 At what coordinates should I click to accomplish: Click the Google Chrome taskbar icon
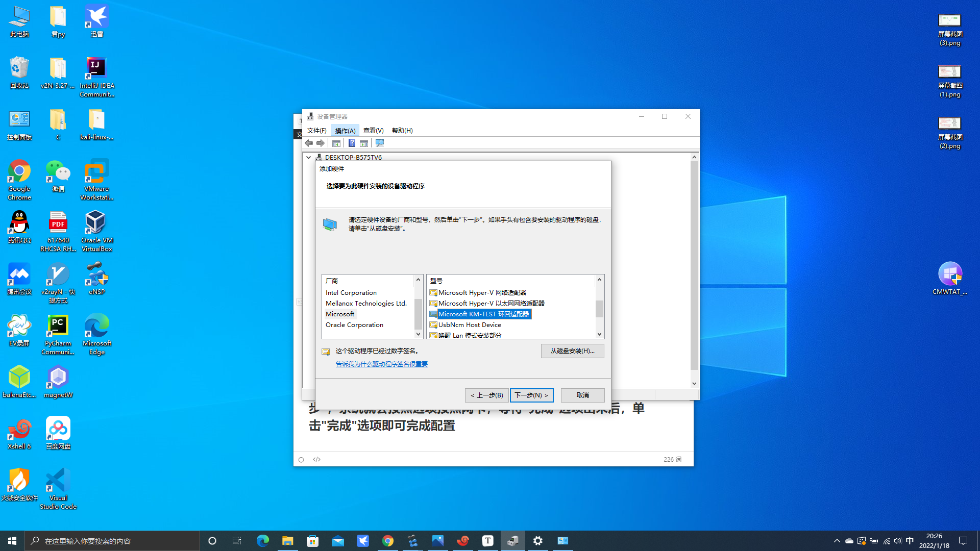tap(388, 540)
